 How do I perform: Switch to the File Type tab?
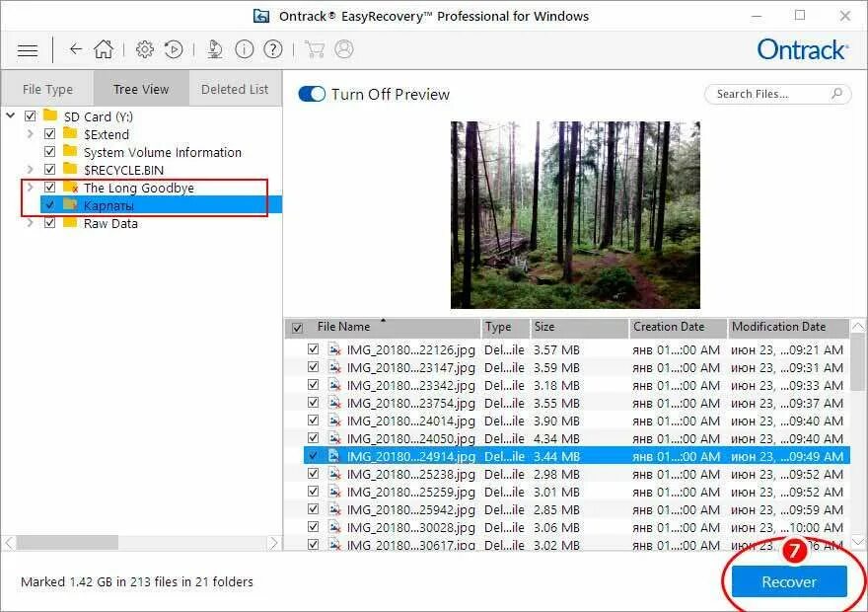(x=47, y=89)
